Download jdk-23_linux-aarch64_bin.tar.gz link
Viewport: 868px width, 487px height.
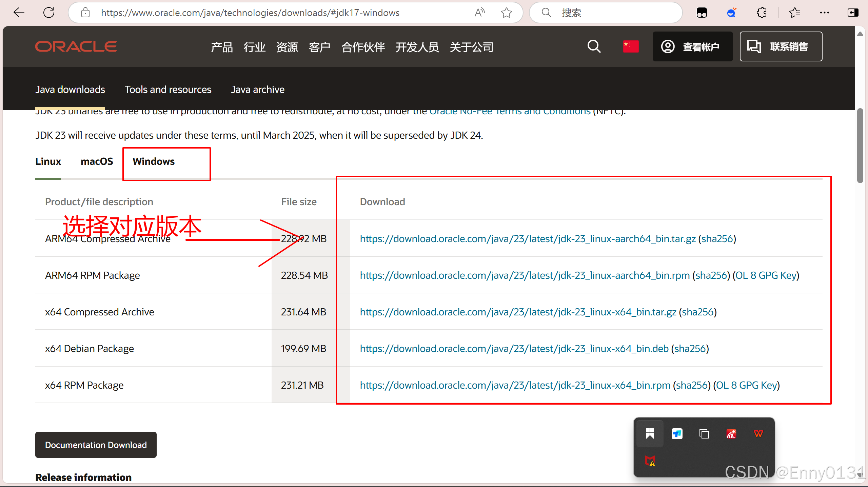[528, 239]
